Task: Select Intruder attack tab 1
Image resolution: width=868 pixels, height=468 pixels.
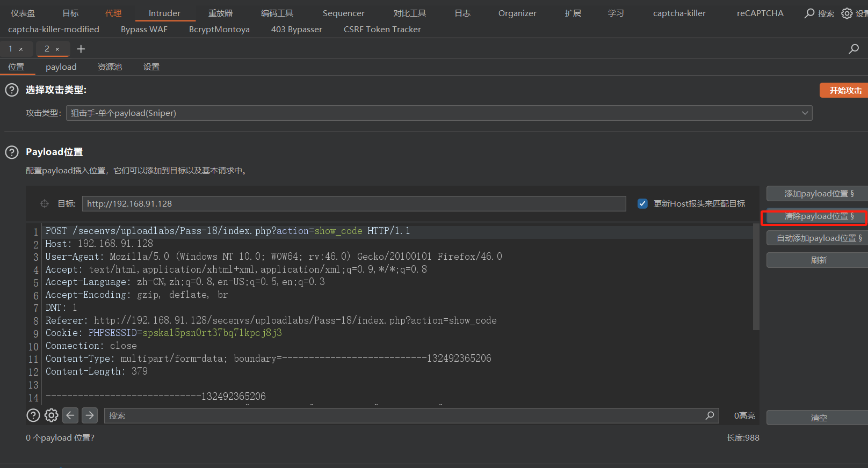Action: [10, 49]
